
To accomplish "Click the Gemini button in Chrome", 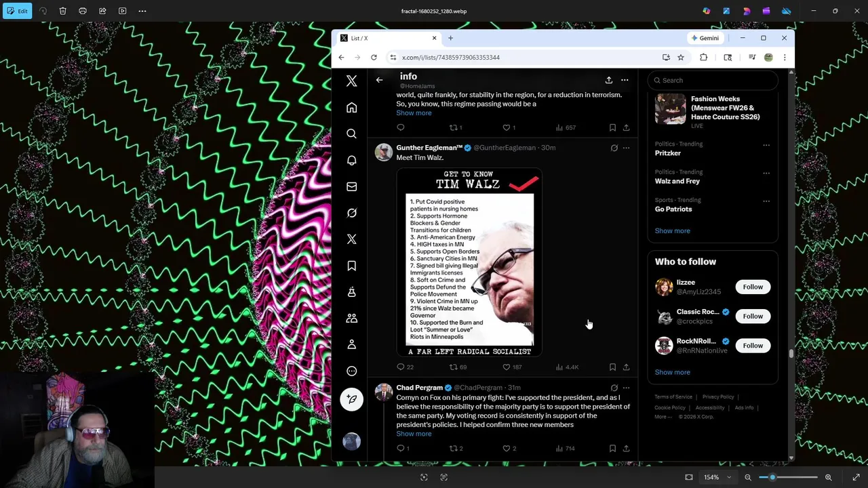I will coord(705,38).
